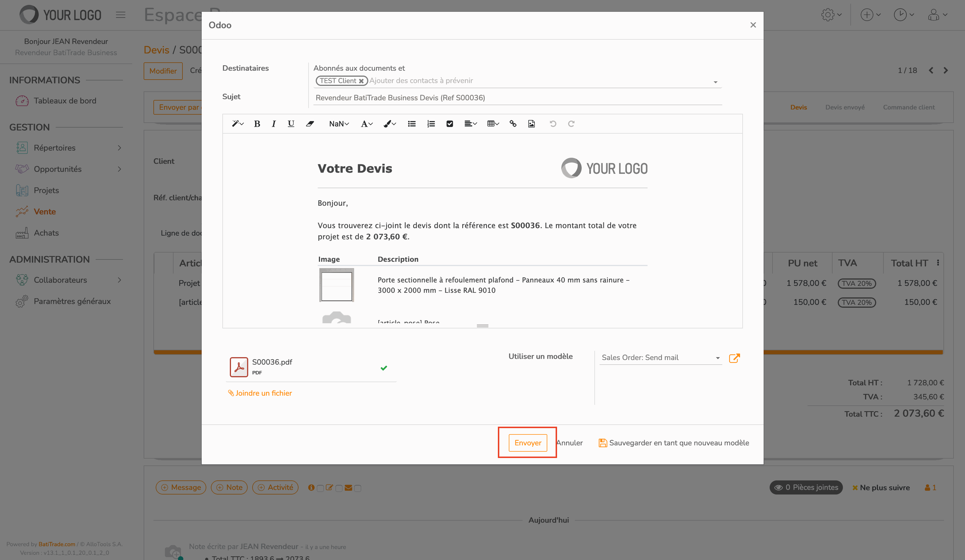Remove the TEST Client recipient tag
The width and height of the screenshot is (965, 560).
361,81
